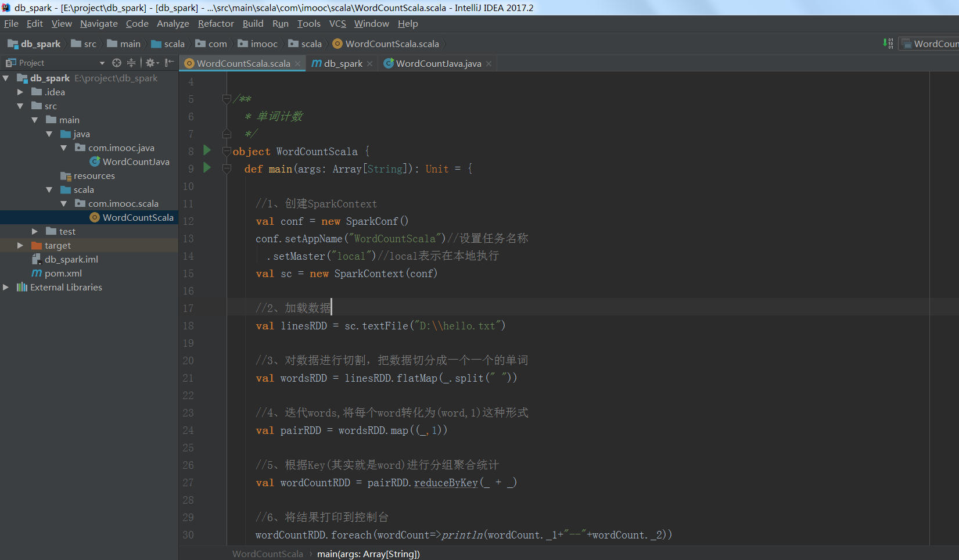Collapse all nodes with the collapse-all icon

pyautogui.click(x=131, y=62)
